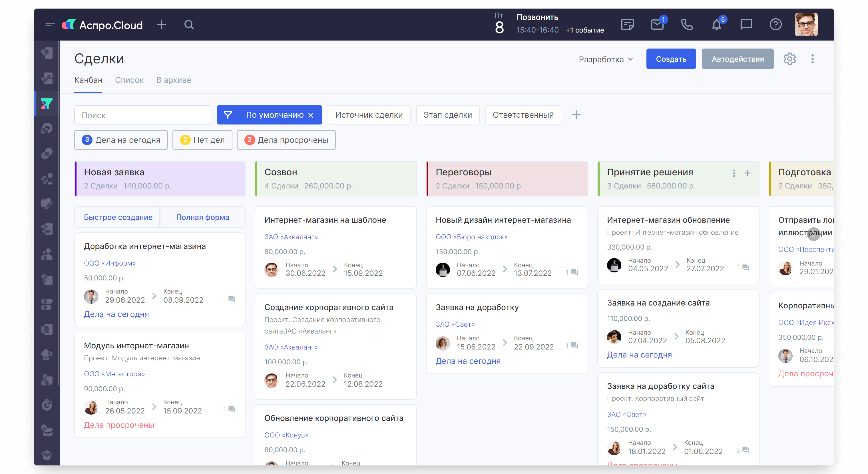
Task: Toggle the 'Нет дел' filter chip
Action: (x=202, y=140)
